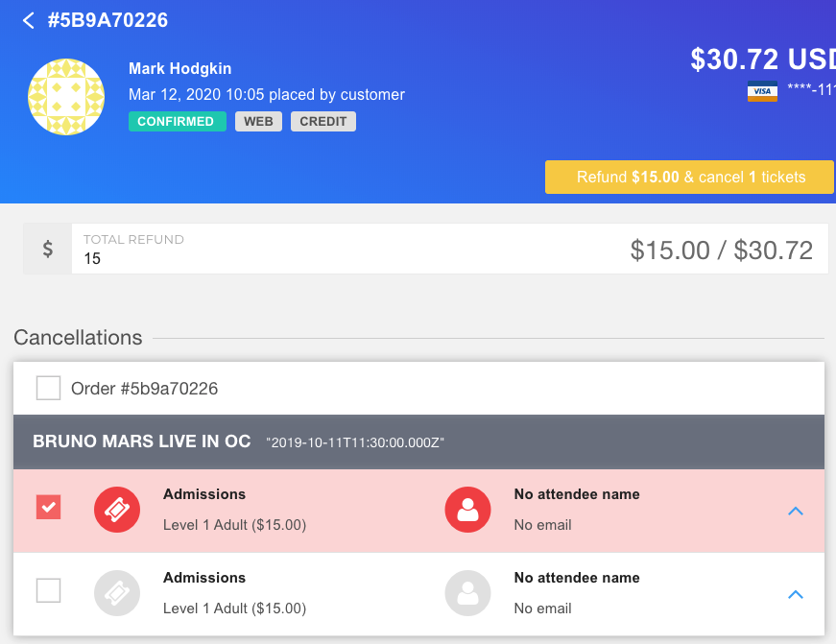Click the CREDIT tag
The image size is (836, 644).
click(x=323, y=122)
